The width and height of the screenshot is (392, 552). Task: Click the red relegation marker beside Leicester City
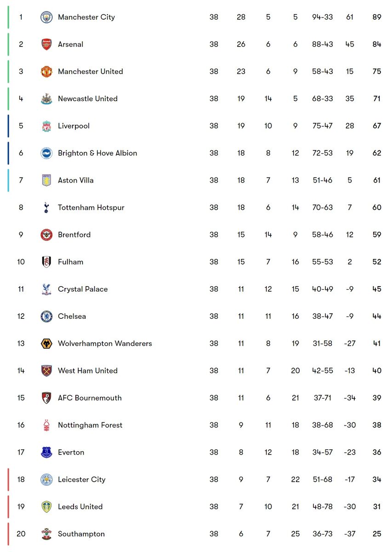tap(8, 479)
